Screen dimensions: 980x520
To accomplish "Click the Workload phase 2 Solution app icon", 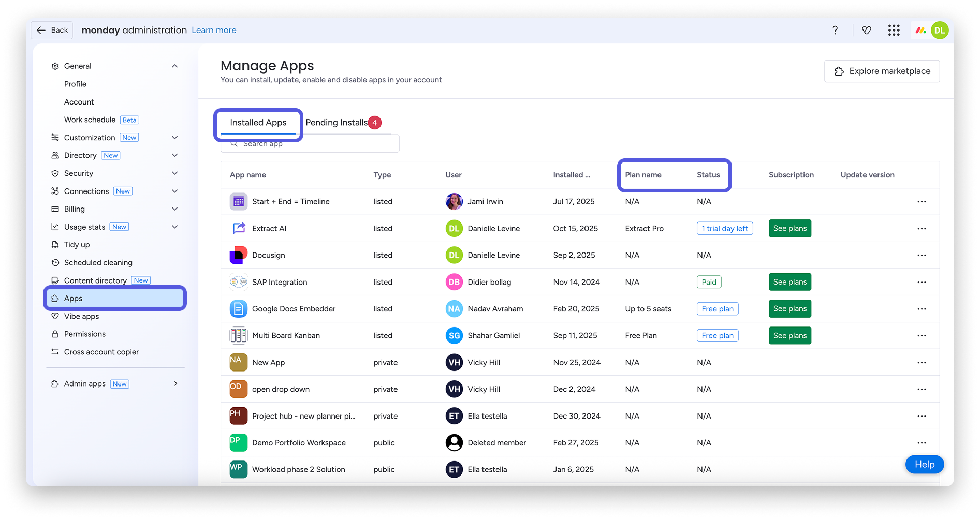I will [x=239, y=469].
